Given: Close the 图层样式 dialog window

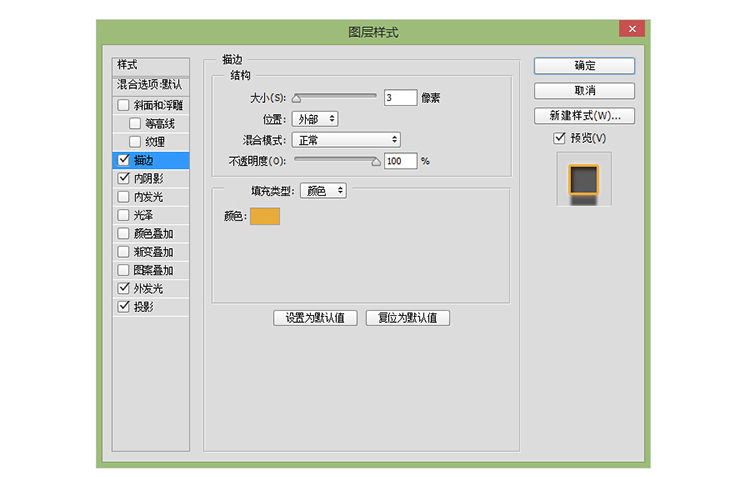Looking at the screenshot, I should pos(631,29).
